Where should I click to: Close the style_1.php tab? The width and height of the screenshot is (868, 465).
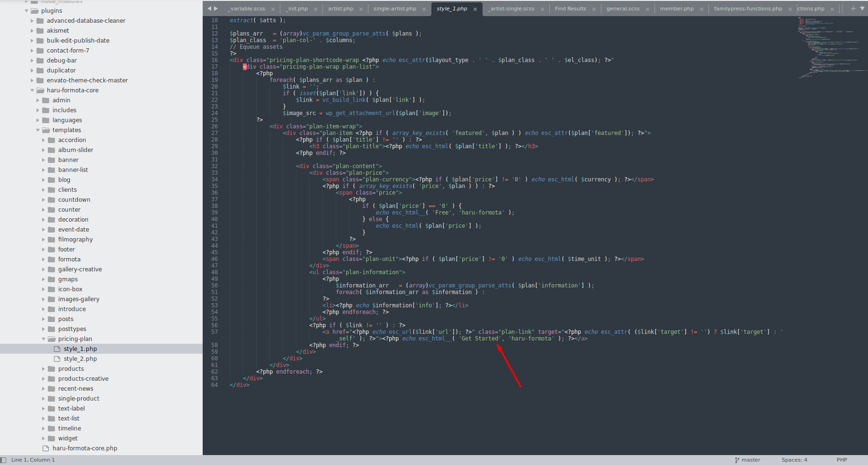(x=475, y=9)
